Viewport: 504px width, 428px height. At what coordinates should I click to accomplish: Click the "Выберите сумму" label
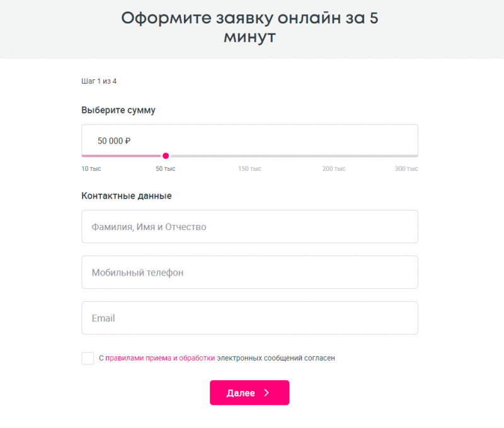pyautogui.click(x=118, y=110)
